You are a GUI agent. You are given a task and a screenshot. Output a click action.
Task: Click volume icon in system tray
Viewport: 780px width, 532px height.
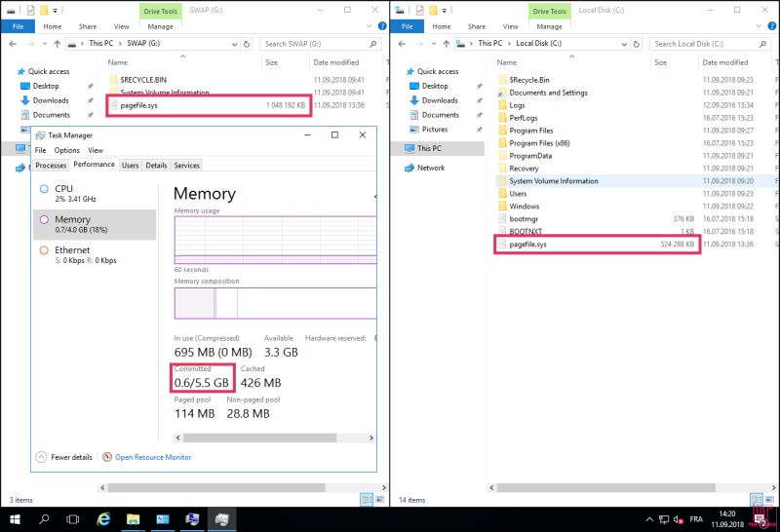pos(678,519)
